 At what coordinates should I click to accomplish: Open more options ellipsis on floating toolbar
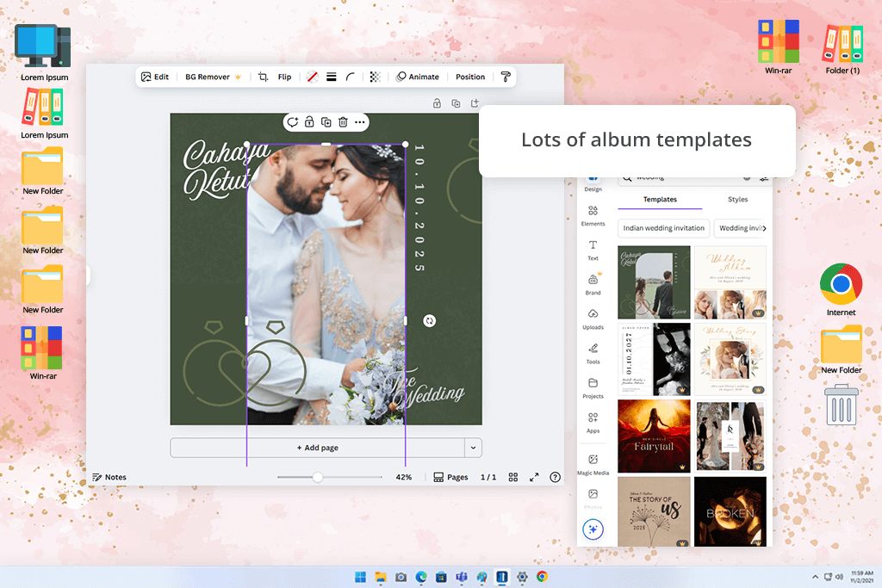360,122
